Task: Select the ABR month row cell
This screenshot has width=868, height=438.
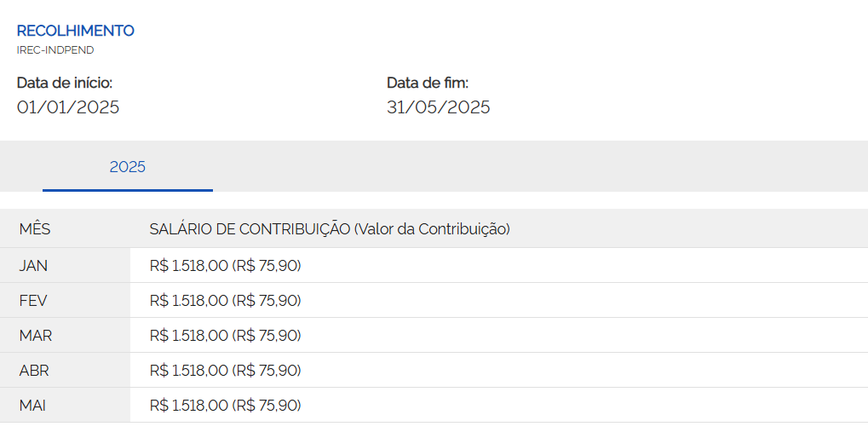Action: click(65, 370)
